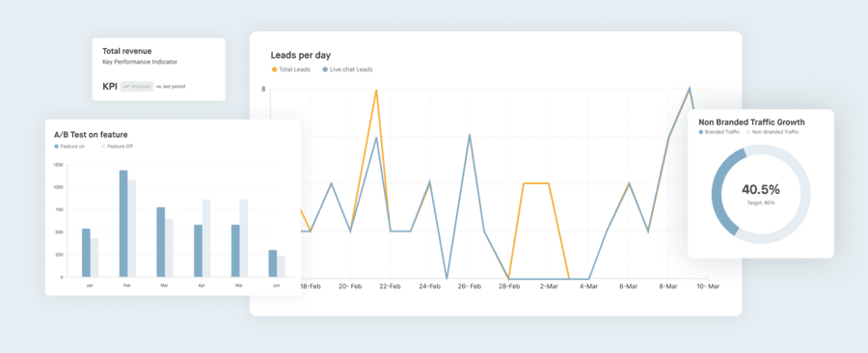Click the bold 'KPI' text

click(x=110, y=86)
